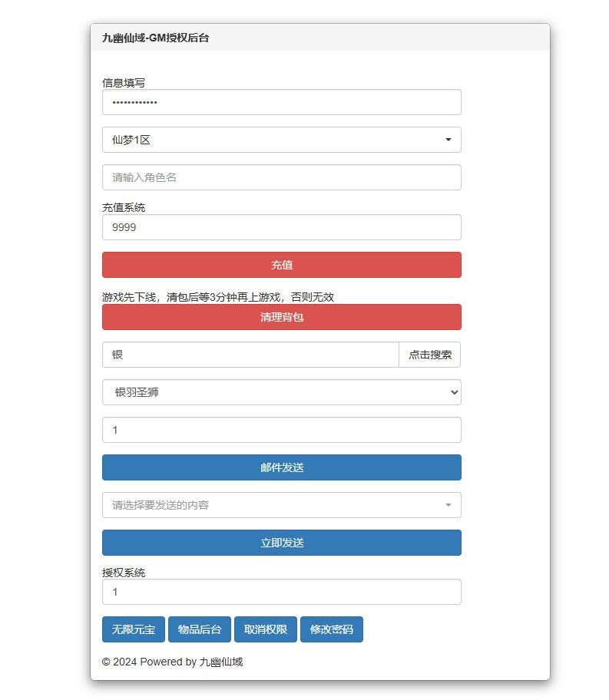Click the recharge amount field showing 9999
The height and width of the screenshot is (700, 609).
point(281,227)
